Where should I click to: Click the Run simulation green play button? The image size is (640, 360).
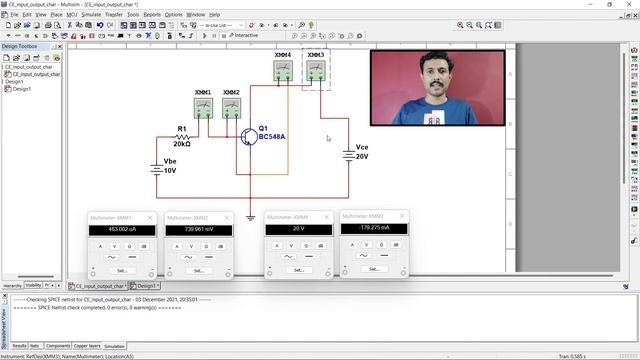click(x=205, y=36)
